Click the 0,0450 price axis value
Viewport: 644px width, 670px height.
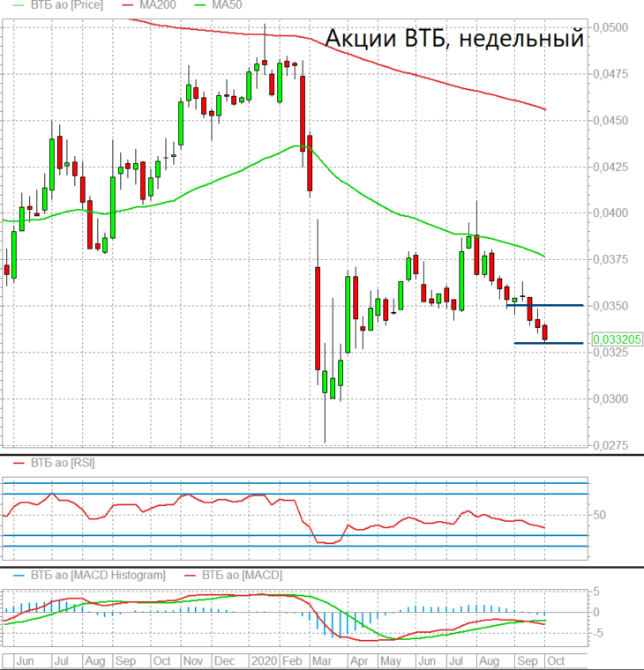point(610,121)
